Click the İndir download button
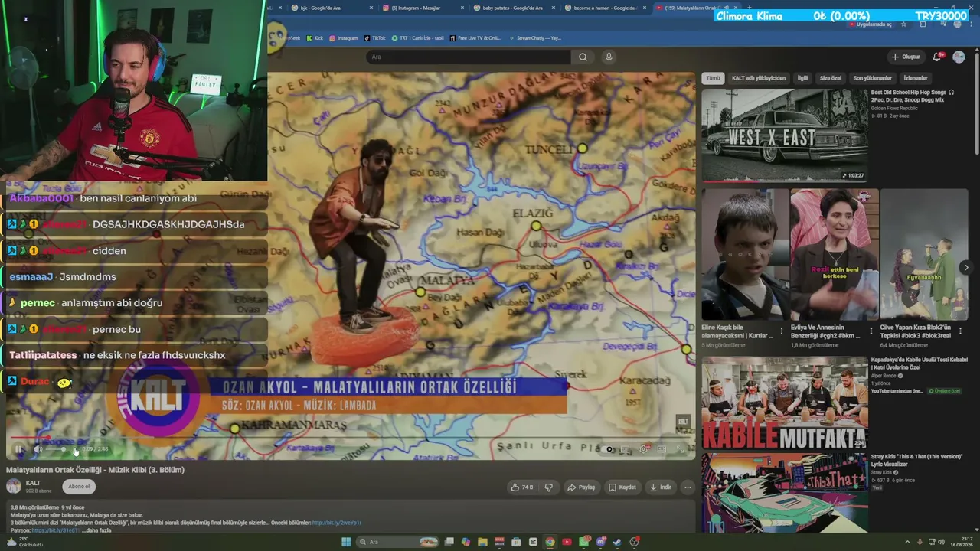980x551 pixels. pos(661,487)
